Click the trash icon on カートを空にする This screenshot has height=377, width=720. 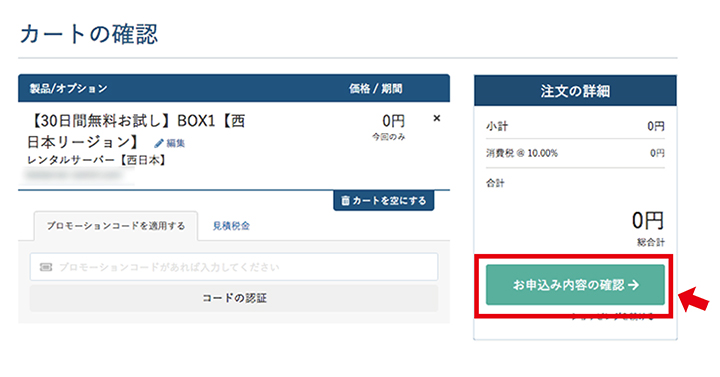click(x=345, y=201)
